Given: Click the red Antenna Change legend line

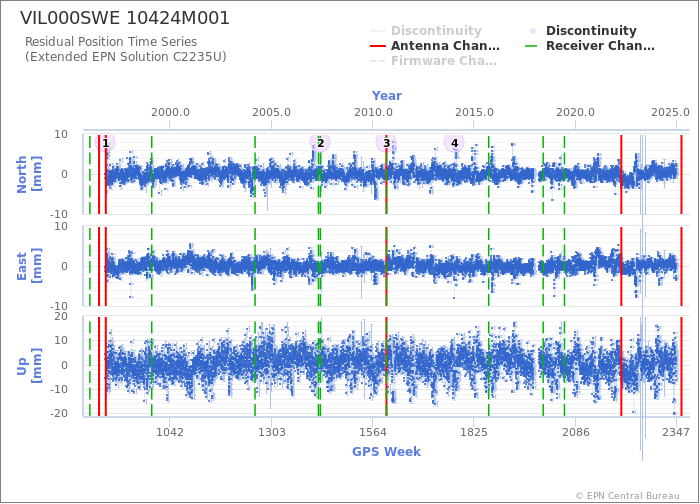Looking at the screenshot, I should 378,46.
